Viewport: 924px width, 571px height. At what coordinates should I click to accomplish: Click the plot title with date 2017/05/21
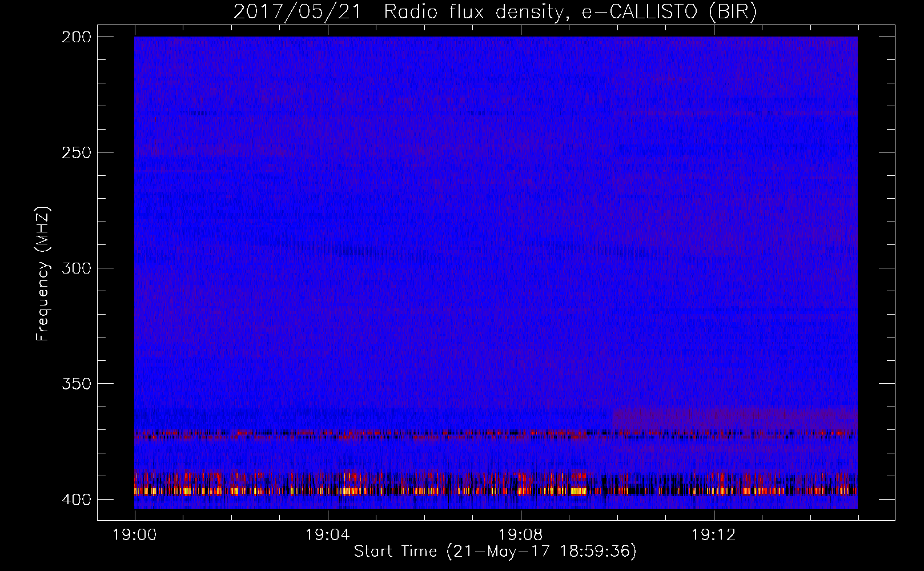(x=495, y=12)
